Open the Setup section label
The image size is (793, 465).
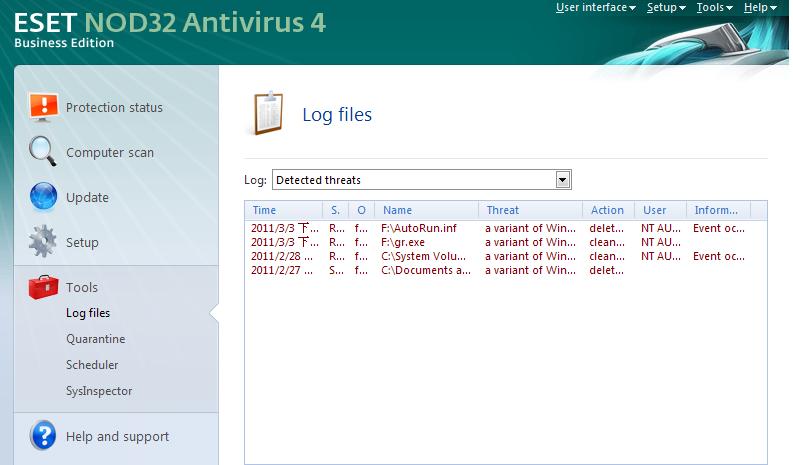coord(82,242)
